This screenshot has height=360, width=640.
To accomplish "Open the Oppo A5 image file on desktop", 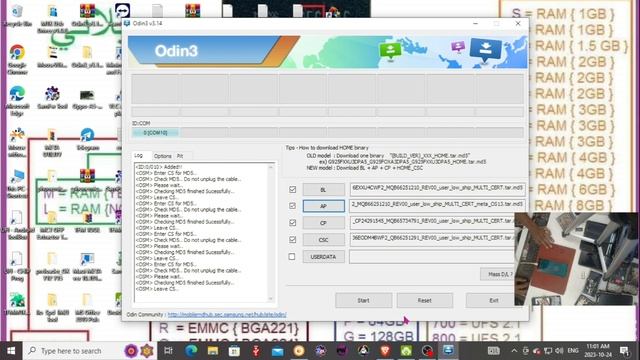I will click(x=87, y=99).
